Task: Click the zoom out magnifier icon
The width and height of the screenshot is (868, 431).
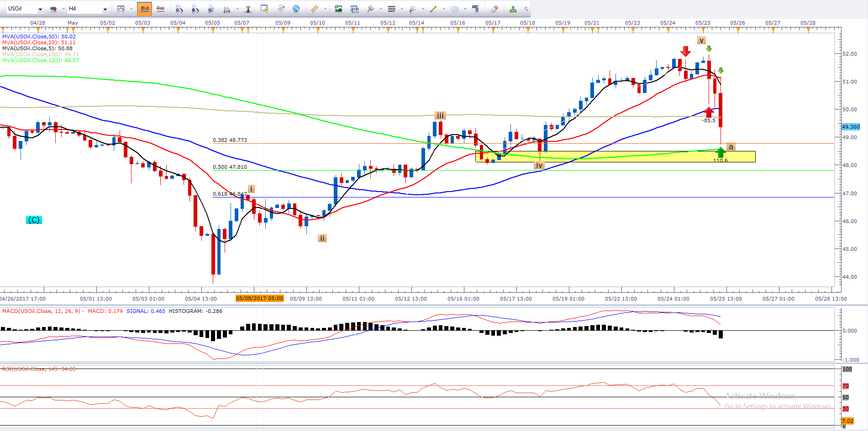Action: 195,9
